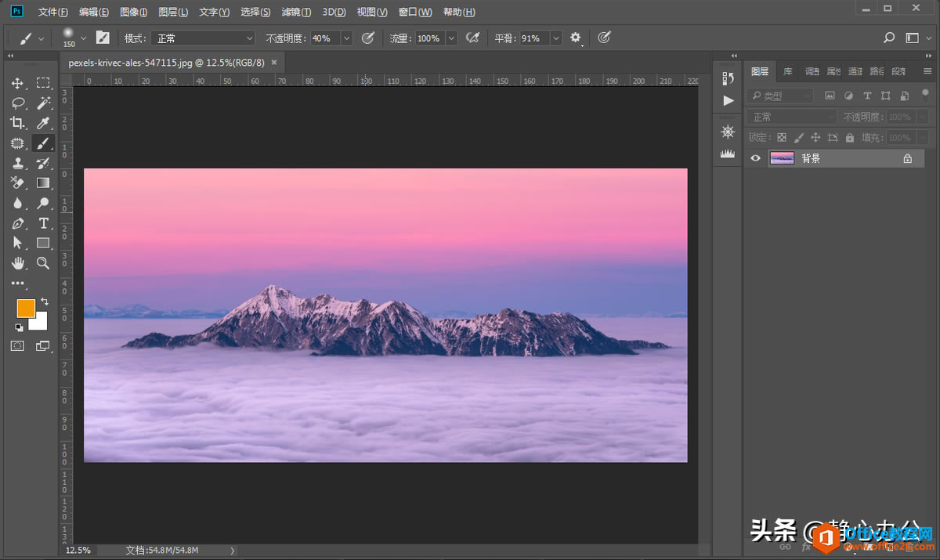Switch to the 库 panel tab
Screen dimensions: 940x560
click(788, 71)
